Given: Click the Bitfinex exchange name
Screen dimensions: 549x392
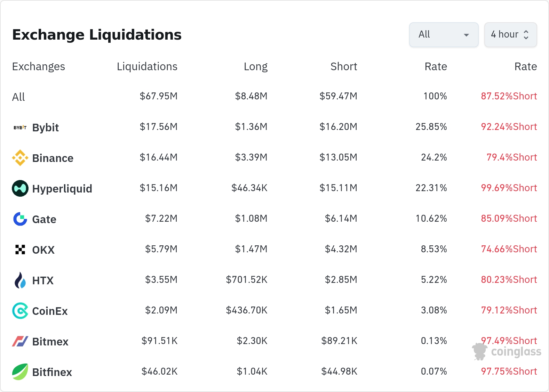Looking at the screenshot, I should click(x=52, y=372).
